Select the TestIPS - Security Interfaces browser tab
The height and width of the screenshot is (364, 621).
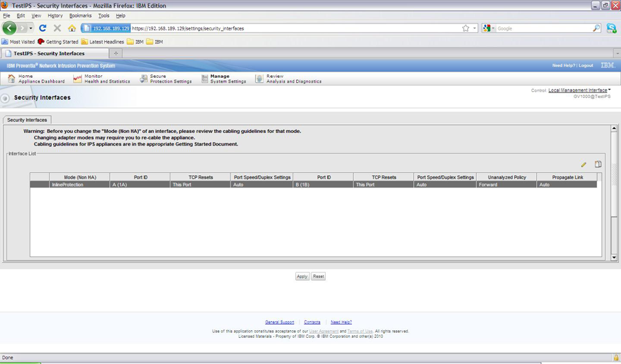(x=55, y=53)
